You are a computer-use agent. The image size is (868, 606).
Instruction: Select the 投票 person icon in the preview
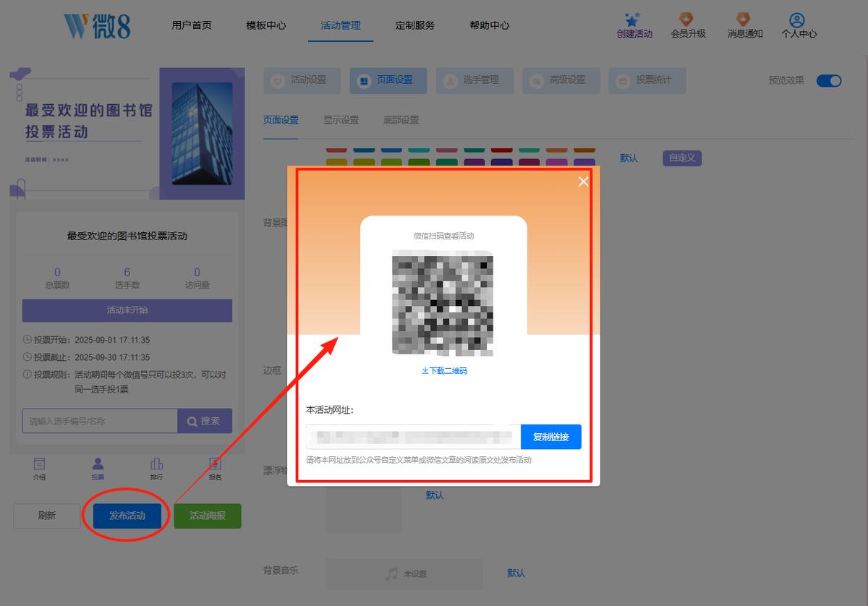(98, 464)
